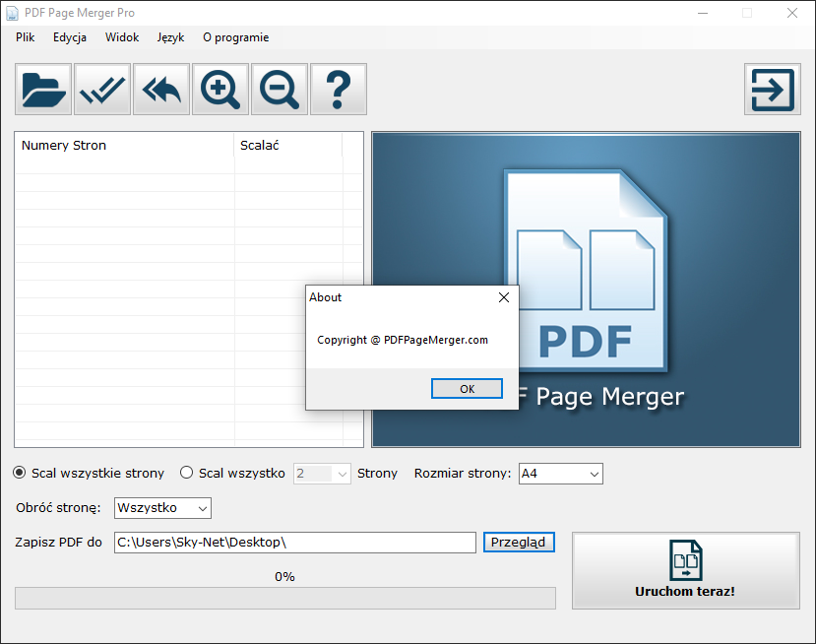Zoom in with the magnifier plus icon
The height and width of the screenshot is (644, 816).
coord(220,89)
